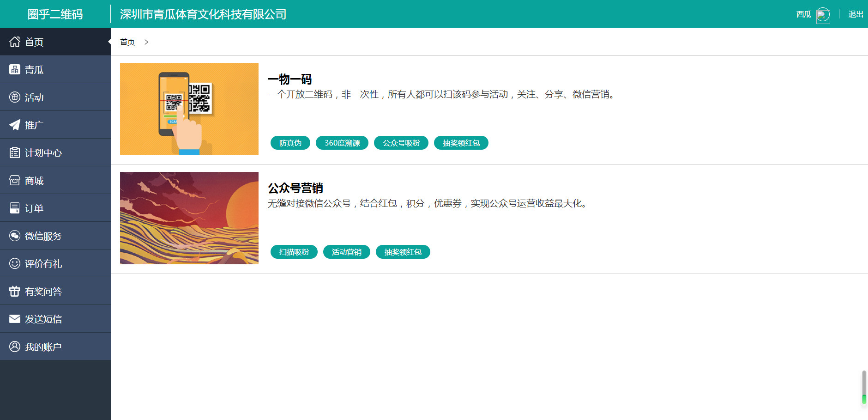The image size is (868, 420).
Task: Click the 抽奖领红包 tag under 公众号营销
Action: pos(403,252)
